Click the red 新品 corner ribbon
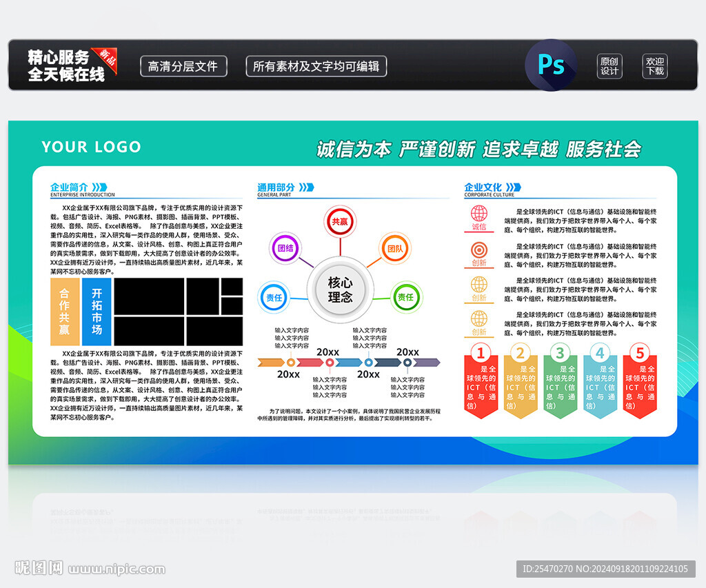706x588 pixels. [x=107, y=59]
